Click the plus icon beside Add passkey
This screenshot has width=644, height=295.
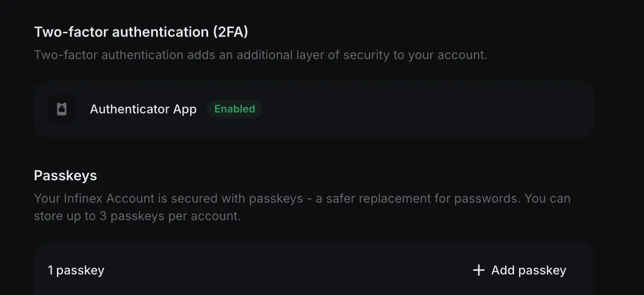(478, 270)
